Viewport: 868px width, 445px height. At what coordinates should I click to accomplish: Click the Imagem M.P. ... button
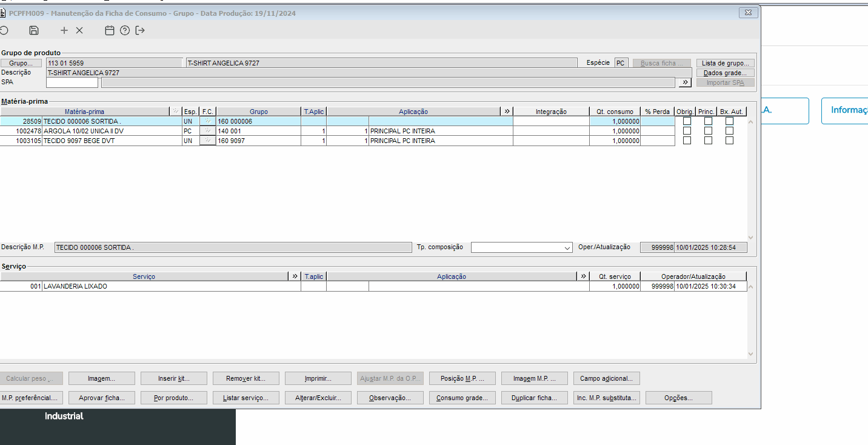coord(534,378)
